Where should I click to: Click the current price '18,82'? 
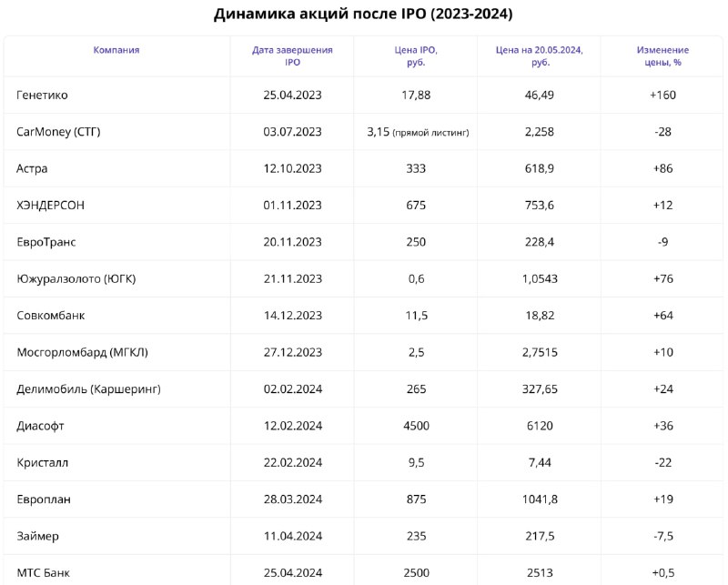click(x=540, y=316)
